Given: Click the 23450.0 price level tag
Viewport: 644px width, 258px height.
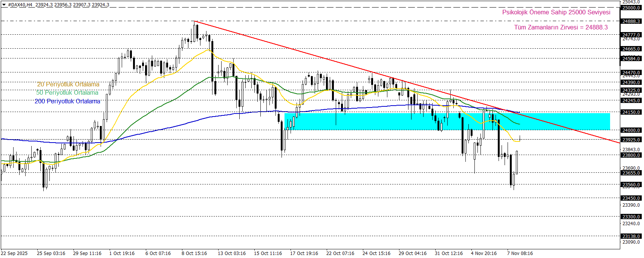Looking at the screenshot, I should pyautogui.click(x=631, y=198).
